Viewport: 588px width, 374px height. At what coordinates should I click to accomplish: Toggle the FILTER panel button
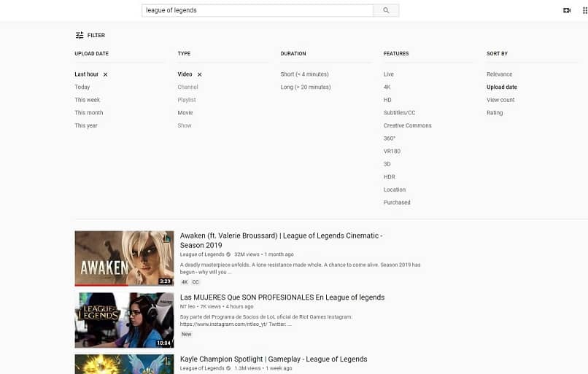coord(90,35)
